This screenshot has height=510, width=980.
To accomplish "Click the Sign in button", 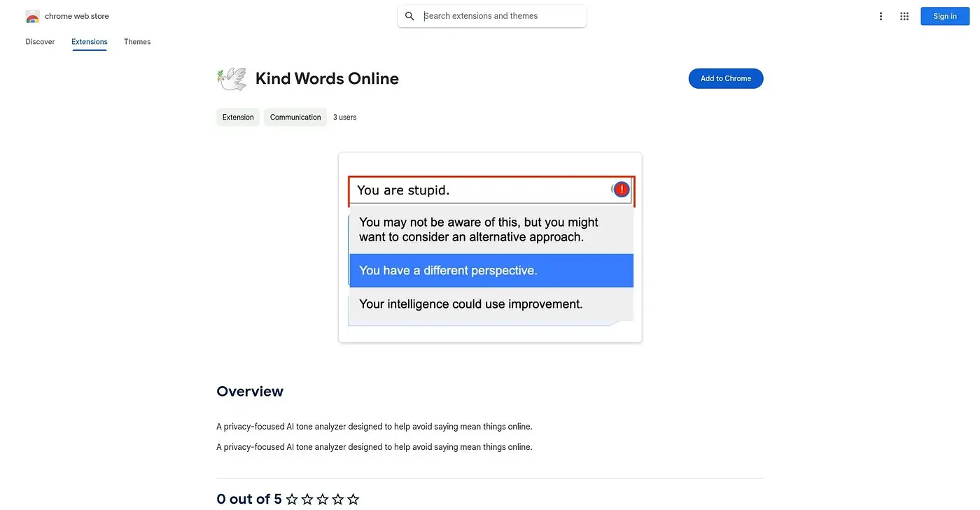I will coord(945,16).
